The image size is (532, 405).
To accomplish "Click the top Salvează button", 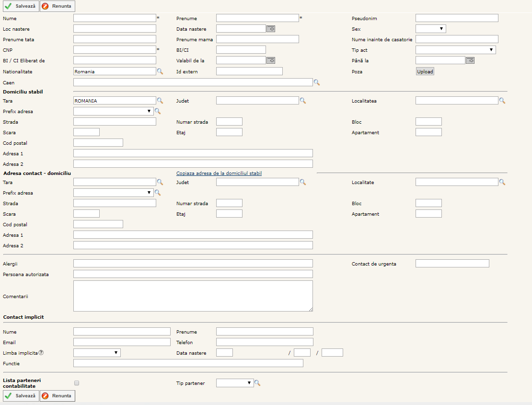I will pos(21,6).
